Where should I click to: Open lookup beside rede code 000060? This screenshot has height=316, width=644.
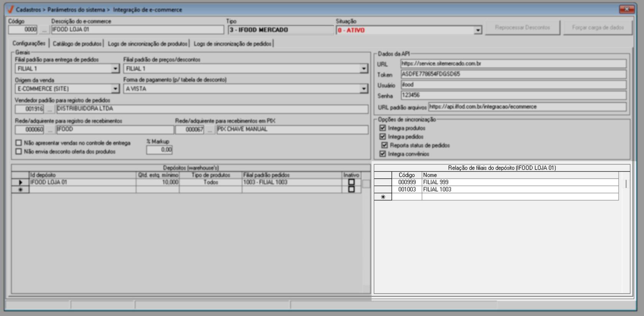tap(50, 130)
